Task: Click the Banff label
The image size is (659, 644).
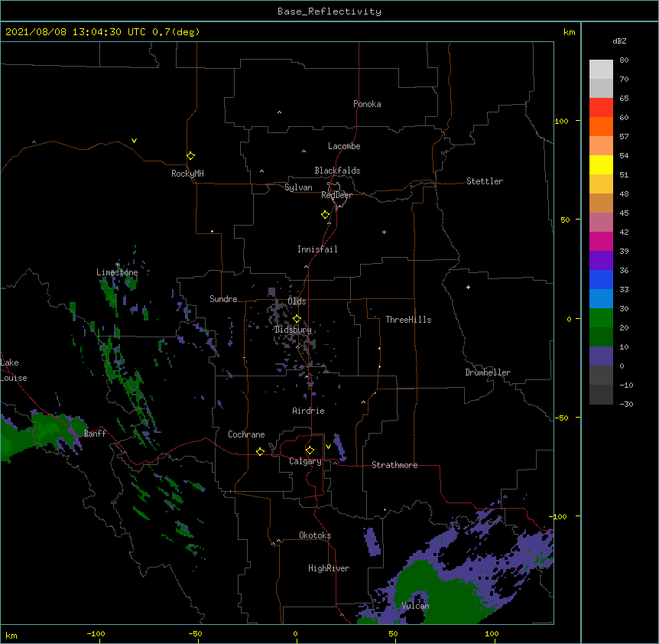Action: (95, 434)
